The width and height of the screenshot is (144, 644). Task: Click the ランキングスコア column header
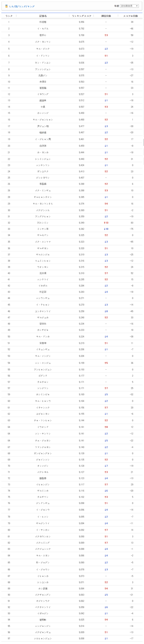81,16
